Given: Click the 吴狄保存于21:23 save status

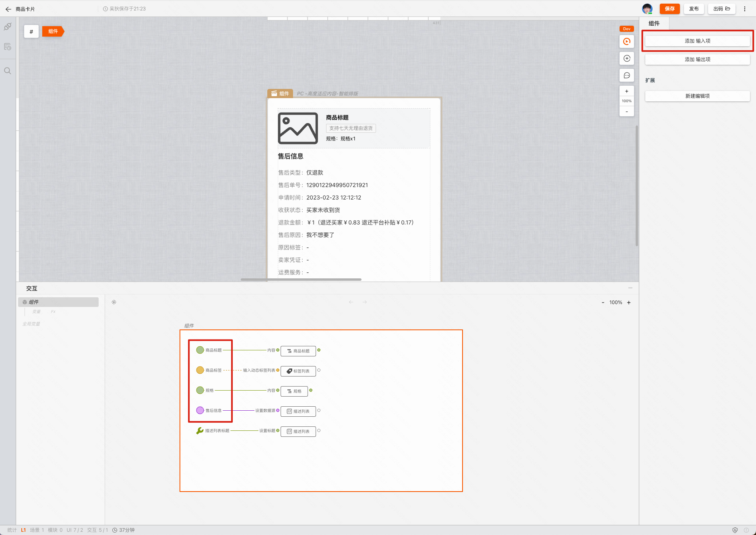Looking at the screenshot, I should [124, 9].
